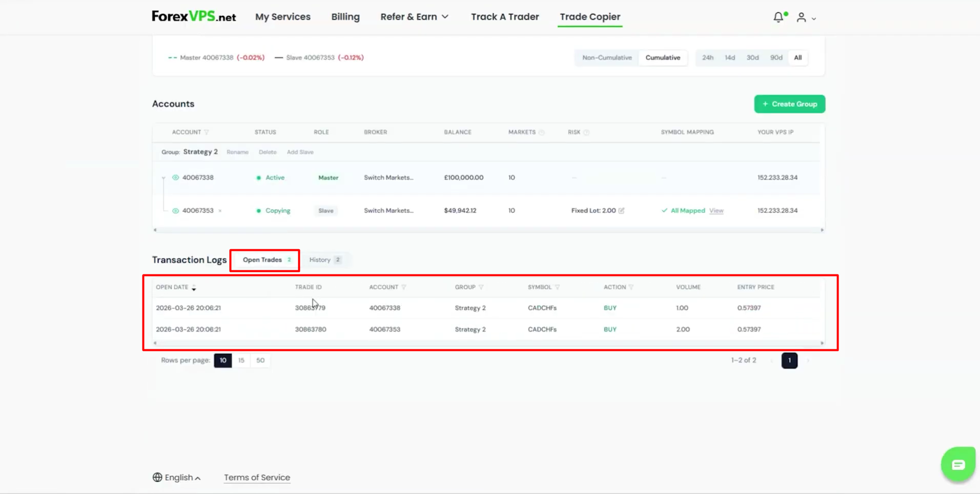This screenshot has height=494, width=980.
Task: Show the Markets column info tooltip
Action: (x=542, y=132)
